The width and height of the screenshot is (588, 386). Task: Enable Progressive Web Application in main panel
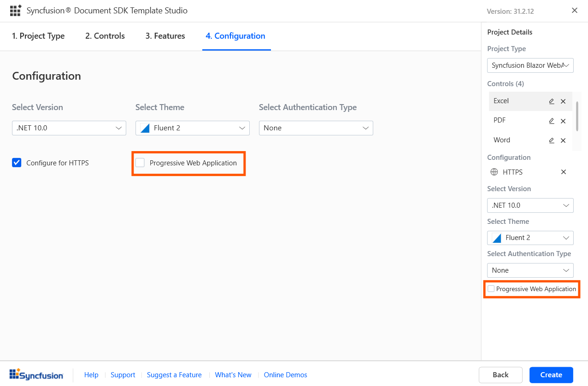tap(140, 163)
